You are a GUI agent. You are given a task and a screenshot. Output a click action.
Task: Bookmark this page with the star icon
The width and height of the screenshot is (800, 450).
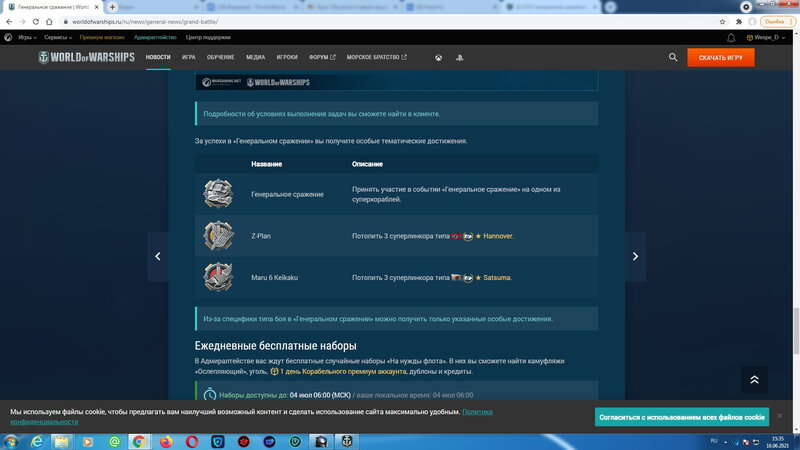(722, 21)
